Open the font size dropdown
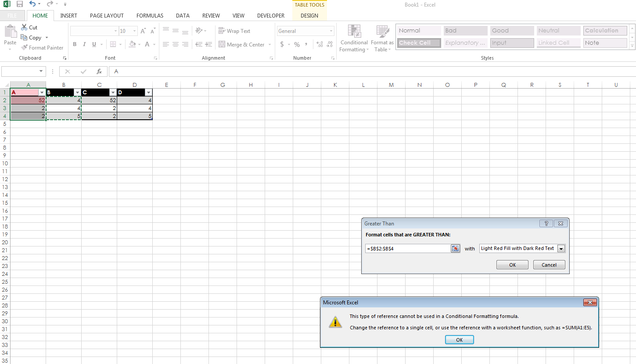The image size is (636, 364). (x=134, y=31)
